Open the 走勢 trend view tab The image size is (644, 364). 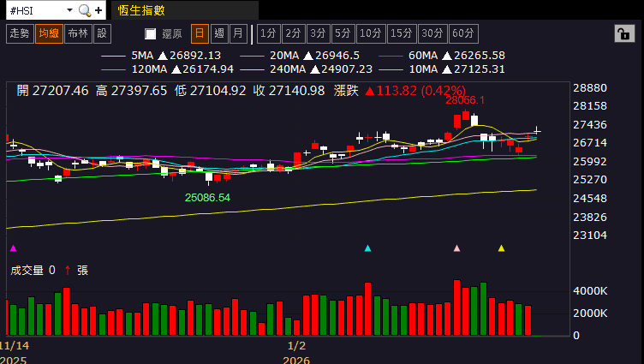pos(19,33)
